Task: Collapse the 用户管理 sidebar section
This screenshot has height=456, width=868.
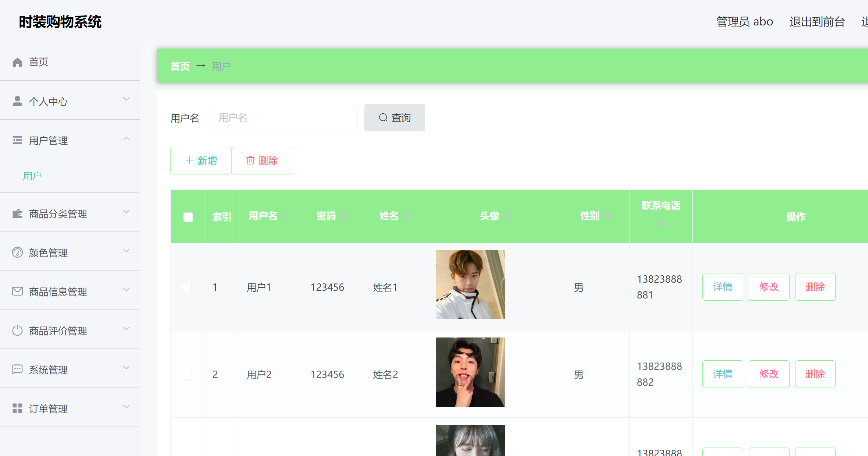Action: click(127, 138)
